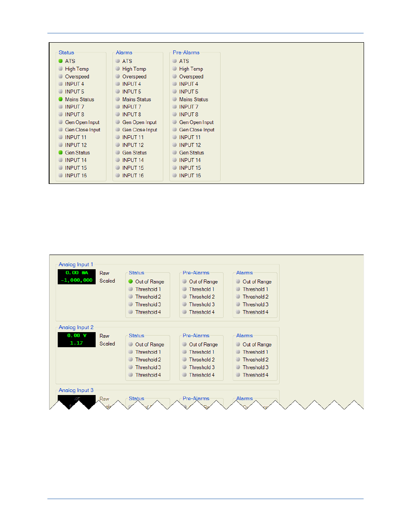Viewport: 411px width, 532px height.
Task: Click Analog Input 1 green Out of Range Status LED
Action: coord(131,282)
